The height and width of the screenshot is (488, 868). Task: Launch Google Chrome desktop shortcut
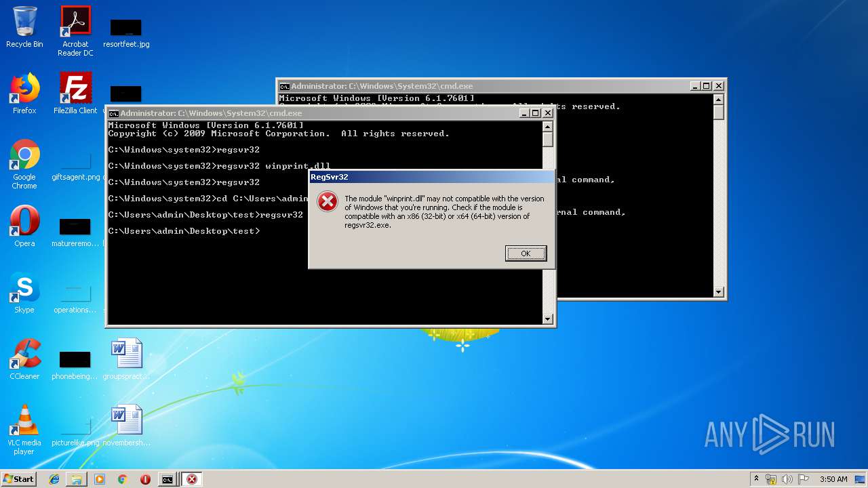tap(24, 164)
